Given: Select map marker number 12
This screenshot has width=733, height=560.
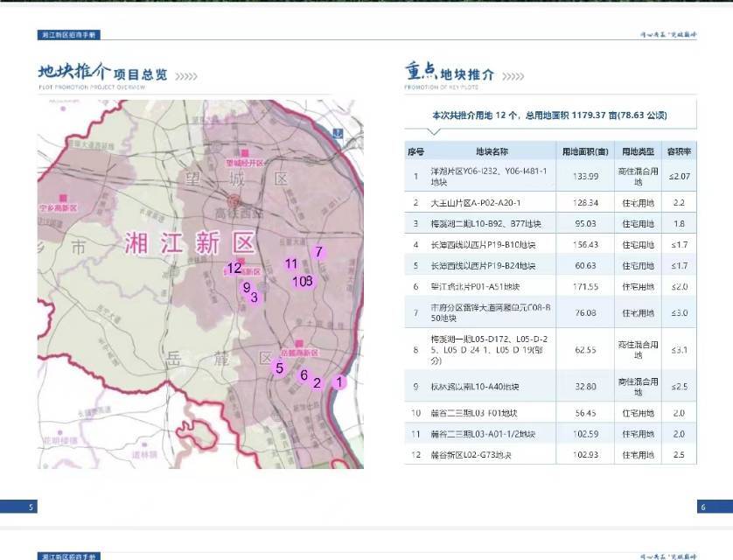Looking at the screenshot, I should pos(234,269).
